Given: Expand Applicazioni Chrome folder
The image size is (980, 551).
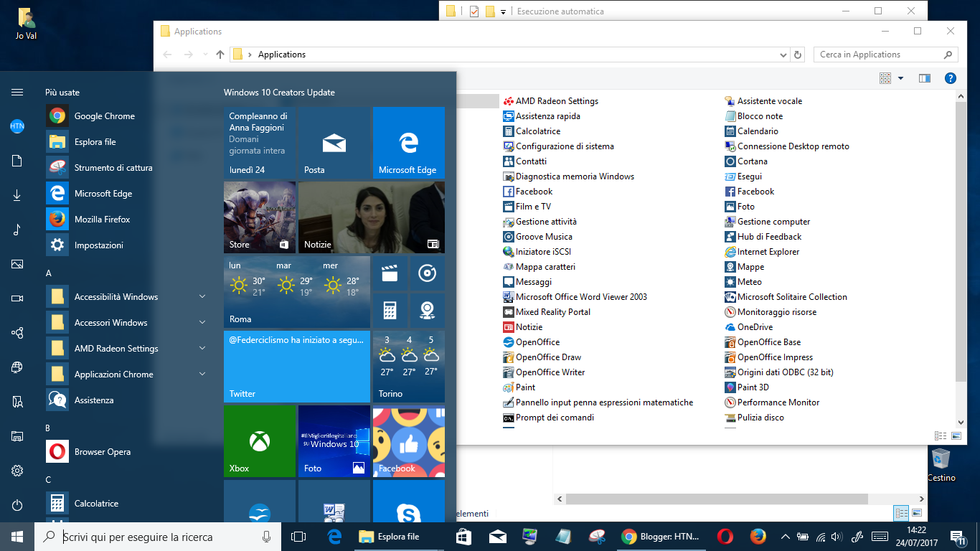Looking at the screenshot, I should [x=126, y=375].
